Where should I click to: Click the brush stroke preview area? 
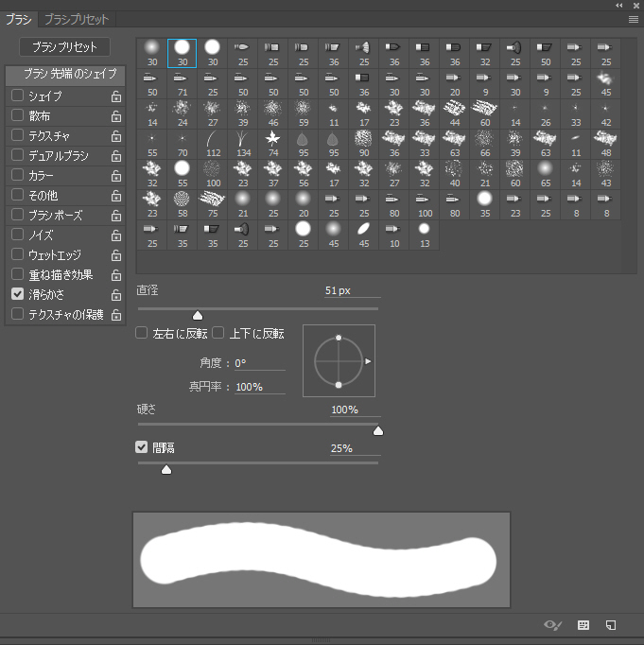[322, 560]
